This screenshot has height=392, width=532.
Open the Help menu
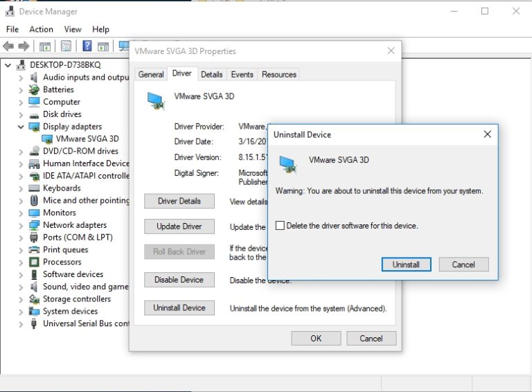[100, 30]
